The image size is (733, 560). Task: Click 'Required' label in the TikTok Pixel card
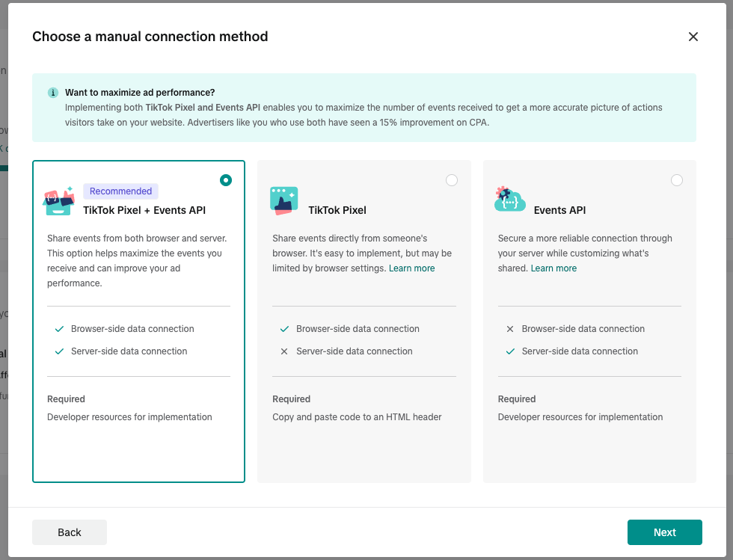[291, 399]
